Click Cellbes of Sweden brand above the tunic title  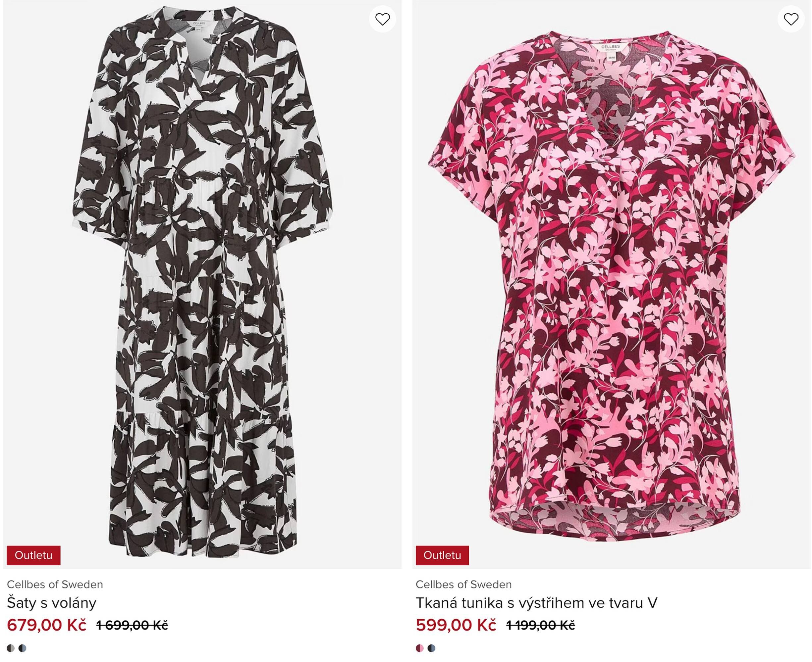click(463, 585)
